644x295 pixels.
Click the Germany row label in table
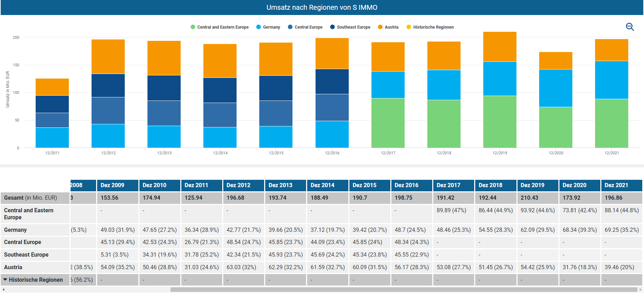click(15, 230)
